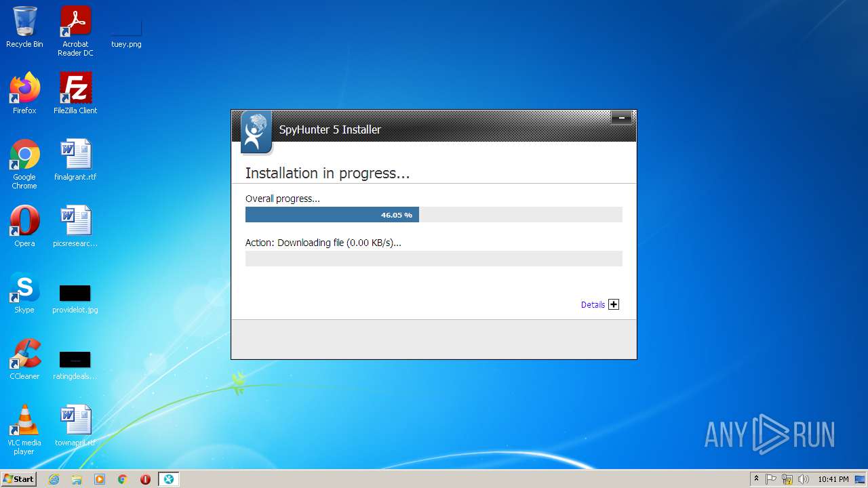The height and width of the screenshot is (488, 868).
Task: Select the picsresearc... document icon
Action: click(x=75, y=226)
